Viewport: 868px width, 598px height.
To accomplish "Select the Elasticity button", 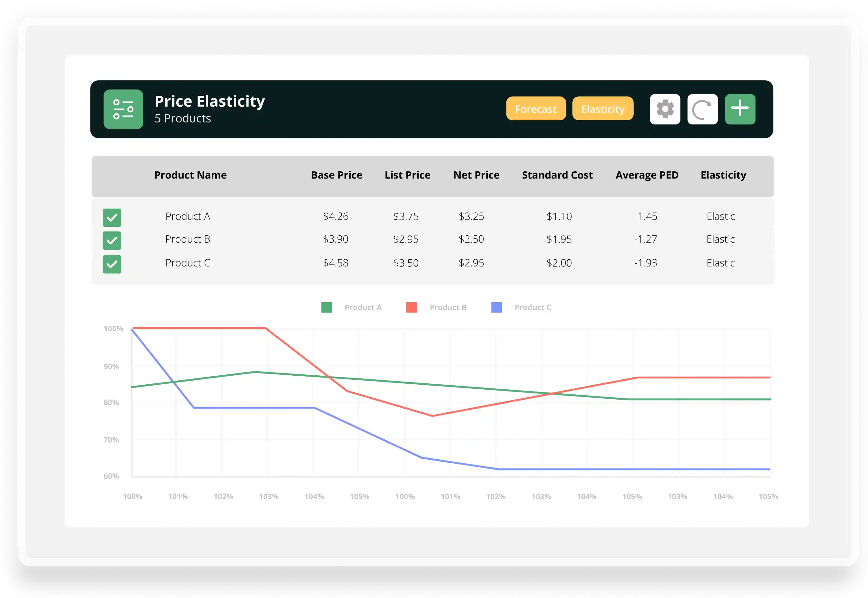I will coord(603,109).
